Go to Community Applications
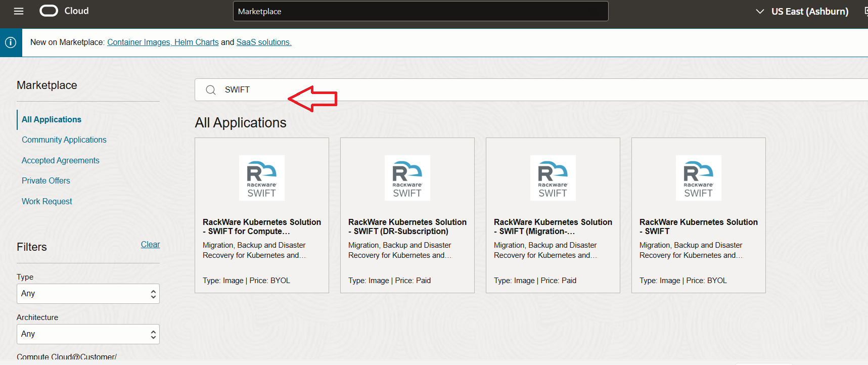 tap(64, 140)
